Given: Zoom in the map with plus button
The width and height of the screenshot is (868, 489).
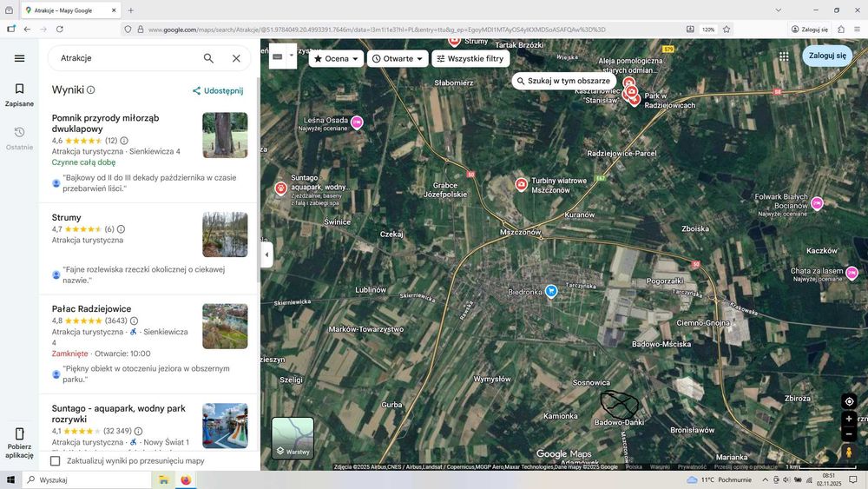Looking at the screenshot, I should [849, 419].
